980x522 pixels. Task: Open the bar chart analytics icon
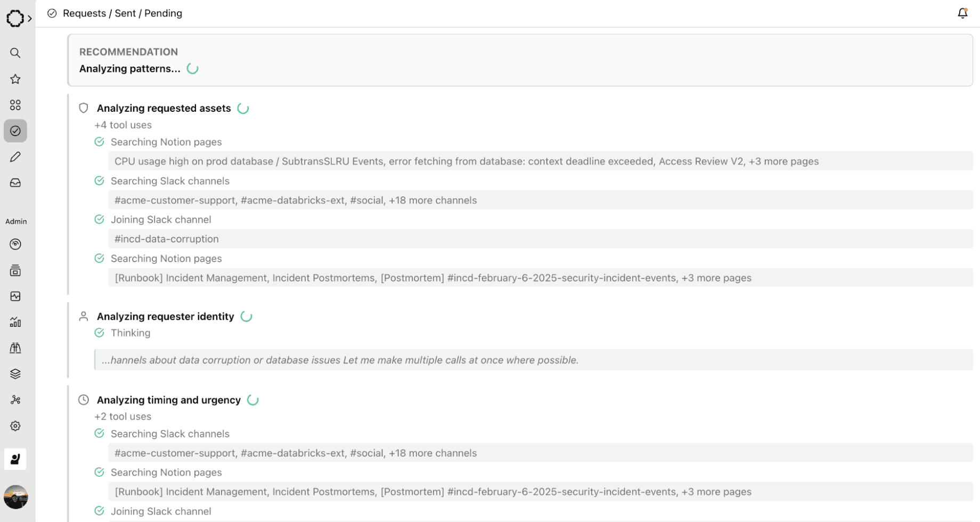[15, 322]
